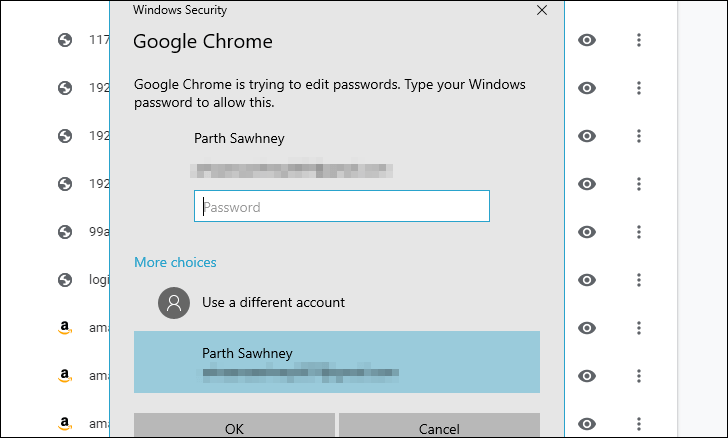Open three-dot menu of middle 192 entry

click(x=639, y=136)
